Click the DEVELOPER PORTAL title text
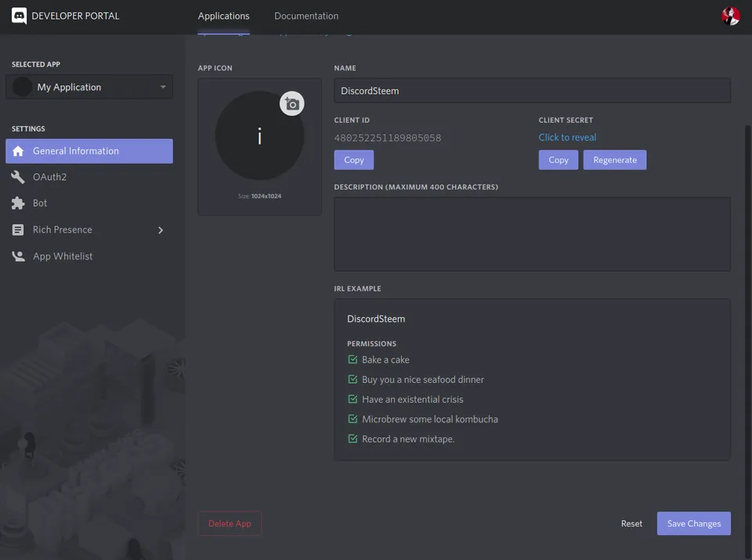Screen dimensions: 752x560 click(75, 16)
